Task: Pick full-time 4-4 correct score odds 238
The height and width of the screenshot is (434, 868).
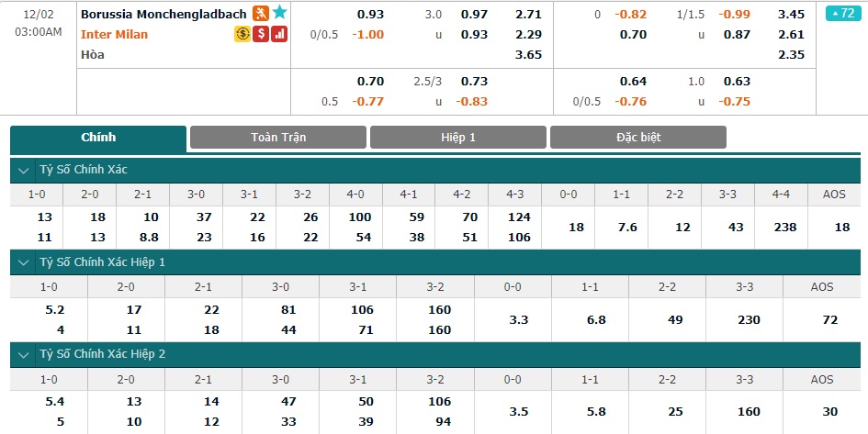Action: (x=781, y=228)
